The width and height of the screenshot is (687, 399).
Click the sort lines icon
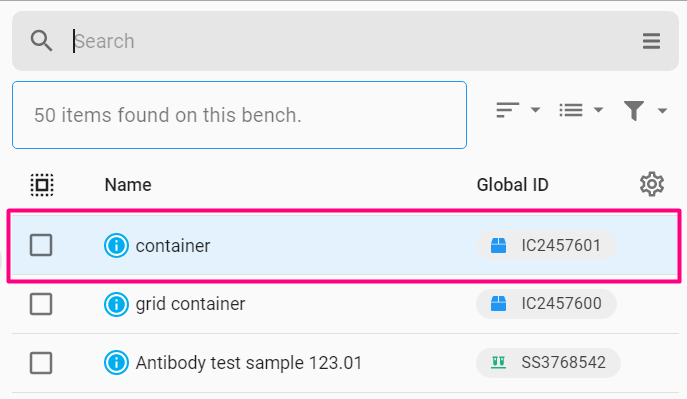tap(507, 110)
